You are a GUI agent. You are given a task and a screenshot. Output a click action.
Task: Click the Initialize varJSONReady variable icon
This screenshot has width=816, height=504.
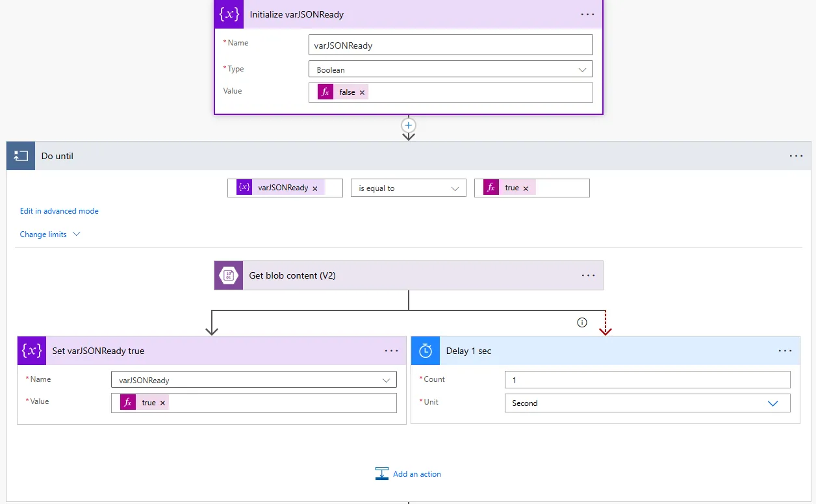click(x=229, y=14)
